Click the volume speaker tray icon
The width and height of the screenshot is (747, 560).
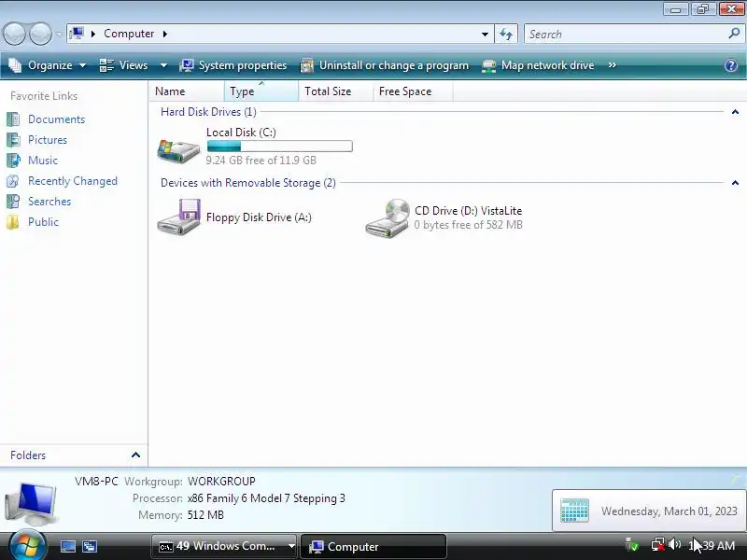(x=674, y=544)
